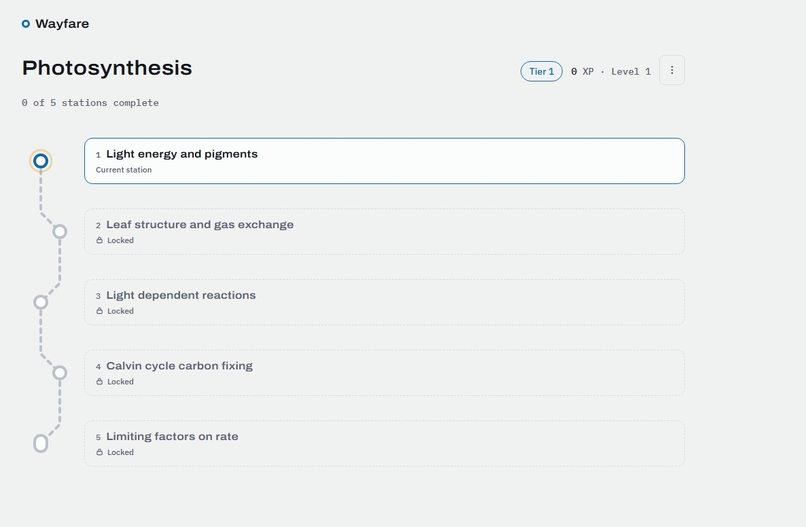Click the path node for station 2
The image size is (806, 527).
pos(60,231)
